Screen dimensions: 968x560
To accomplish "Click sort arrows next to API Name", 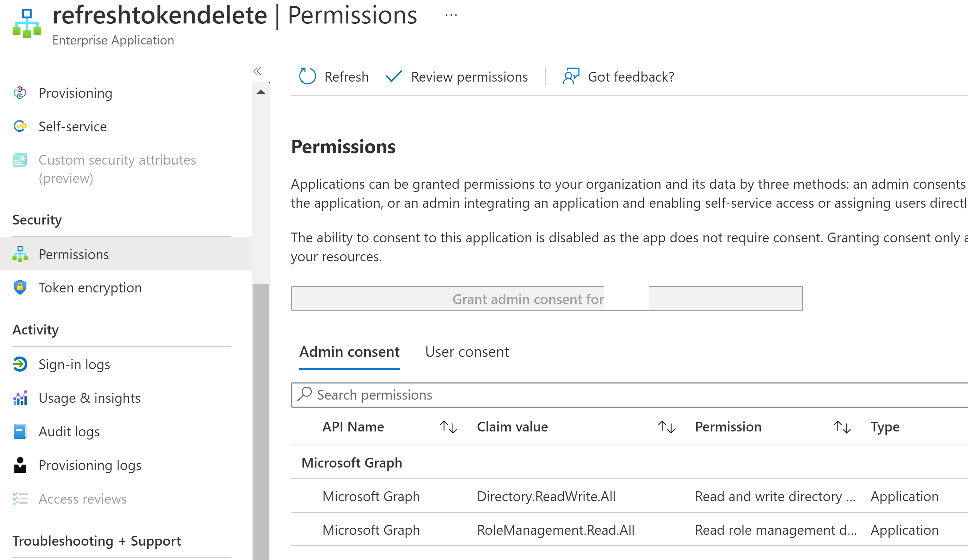I will (448, 427).
